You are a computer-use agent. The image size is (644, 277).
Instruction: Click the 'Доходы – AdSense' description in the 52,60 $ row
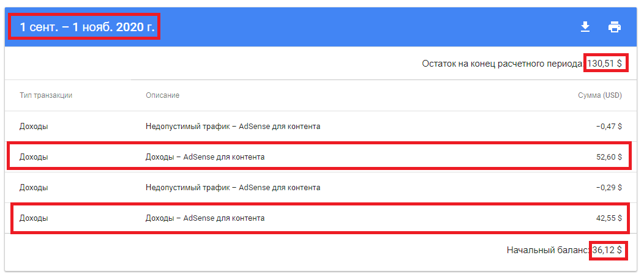click(205, 157)
